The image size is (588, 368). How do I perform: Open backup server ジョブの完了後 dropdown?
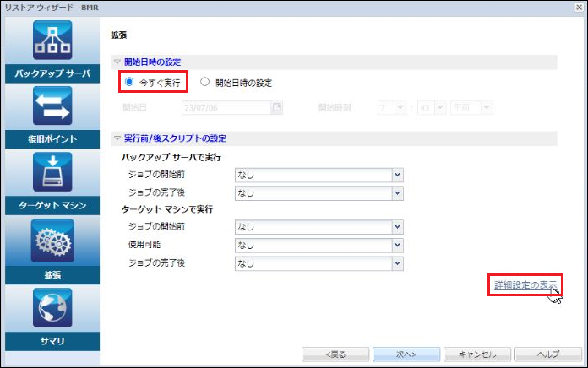click(319, 193)
